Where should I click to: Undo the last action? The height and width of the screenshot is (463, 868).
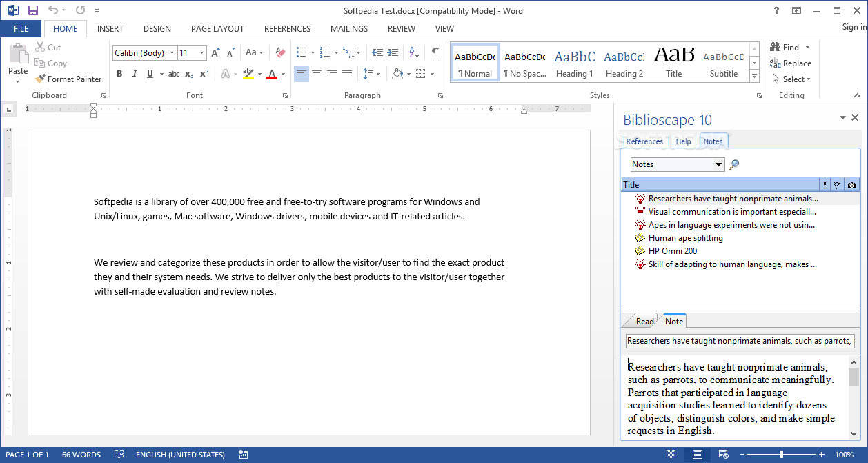tap(53, 10)
